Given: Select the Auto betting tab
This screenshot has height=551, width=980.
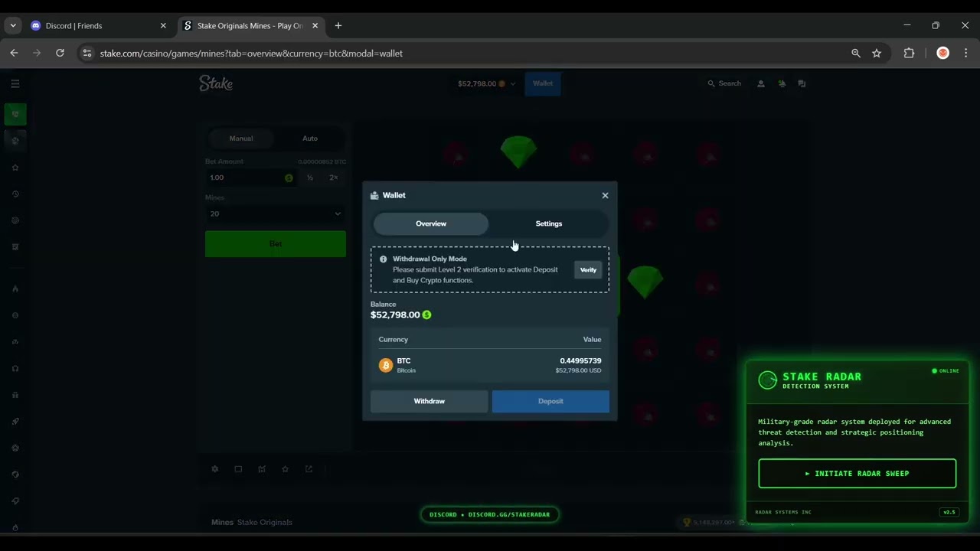Looking at the screenshot, I should 310,139.
